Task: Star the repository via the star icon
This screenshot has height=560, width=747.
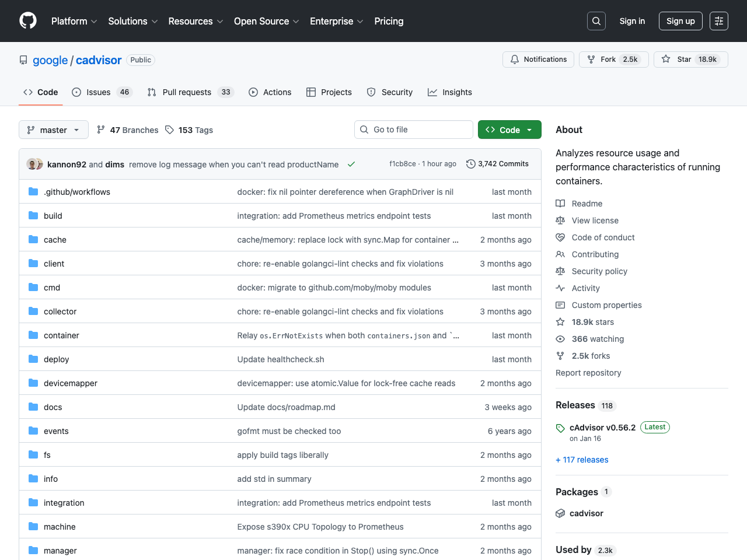Action: click(665, 59)
